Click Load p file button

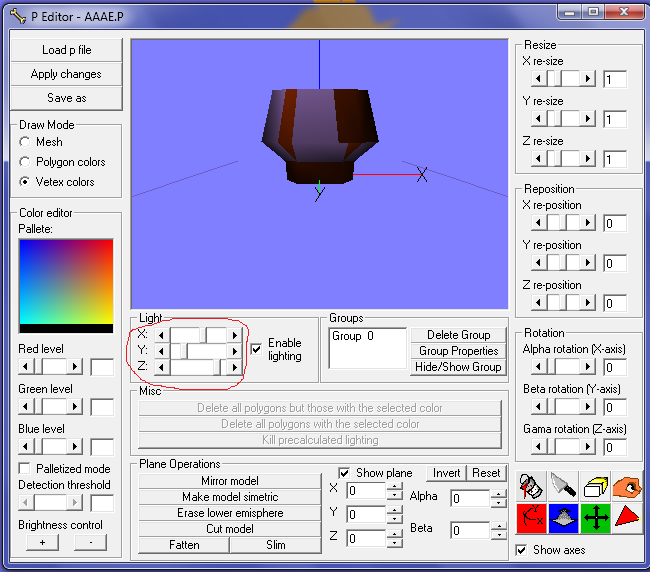coord(66,50)
